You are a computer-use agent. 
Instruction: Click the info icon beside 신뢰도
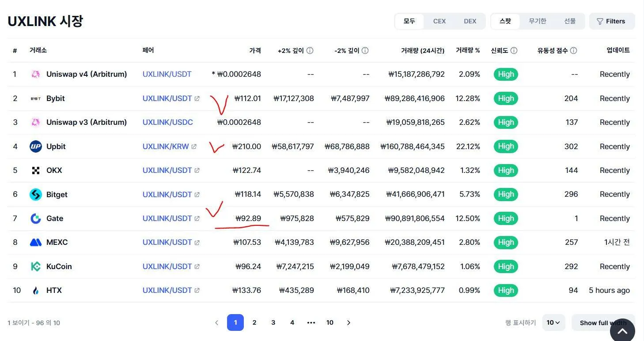(514, 51)
